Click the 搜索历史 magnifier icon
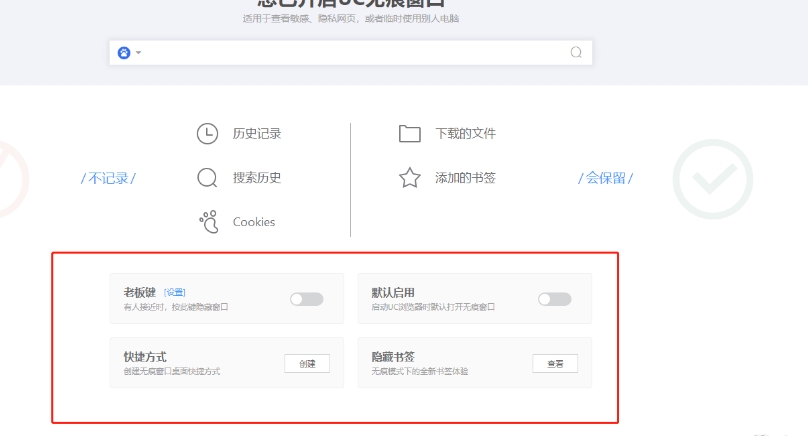The width and height of the screenshot is (808, 436). 207,178
